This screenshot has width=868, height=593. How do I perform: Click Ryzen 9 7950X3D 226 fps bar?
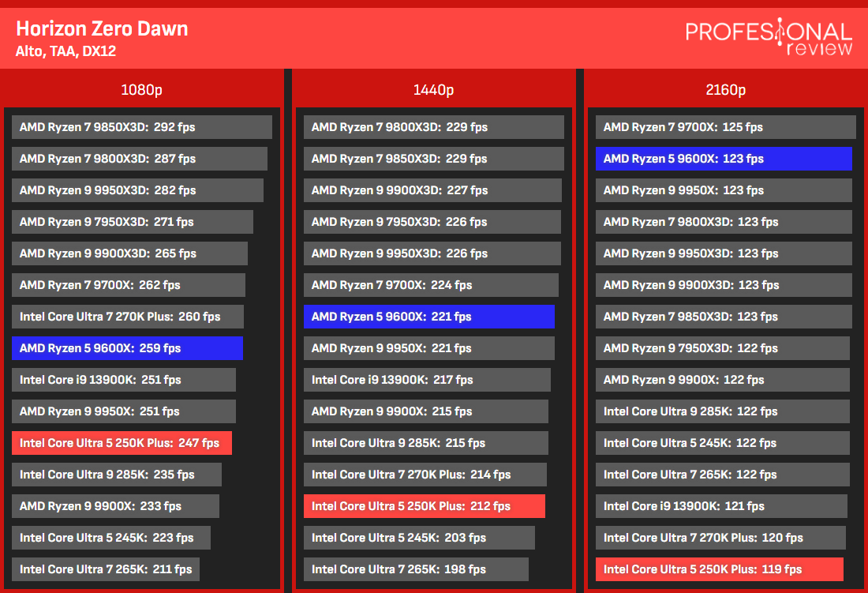[x=432, y=221]
